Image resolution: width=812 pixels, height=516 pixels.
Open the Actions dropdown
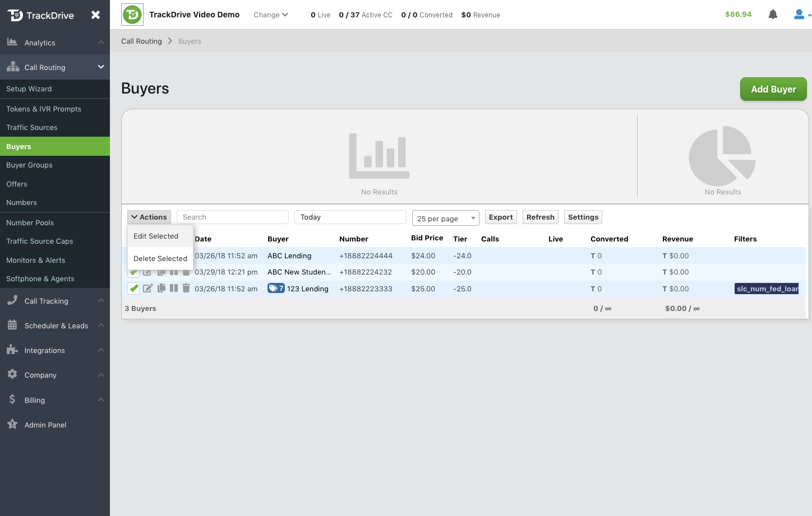pyautogui.click(x=149, y=217)
